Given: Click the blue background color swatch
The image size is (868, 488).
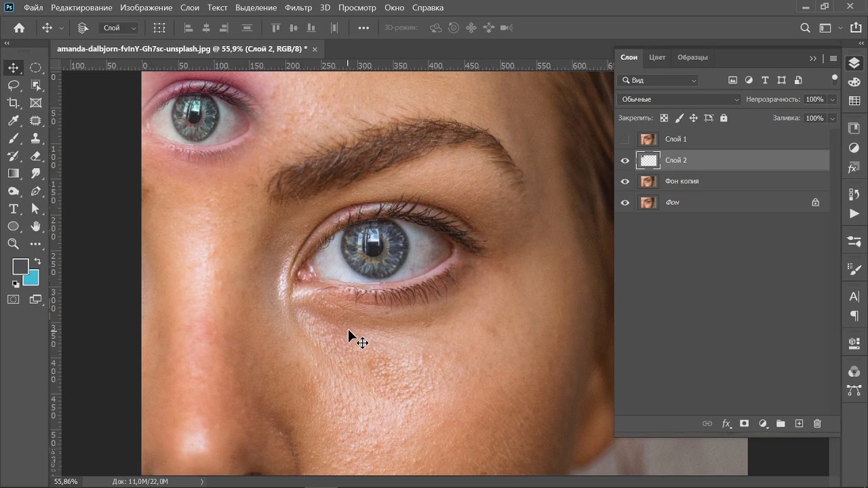Looking at the screenshot, I should coord(33,279).
